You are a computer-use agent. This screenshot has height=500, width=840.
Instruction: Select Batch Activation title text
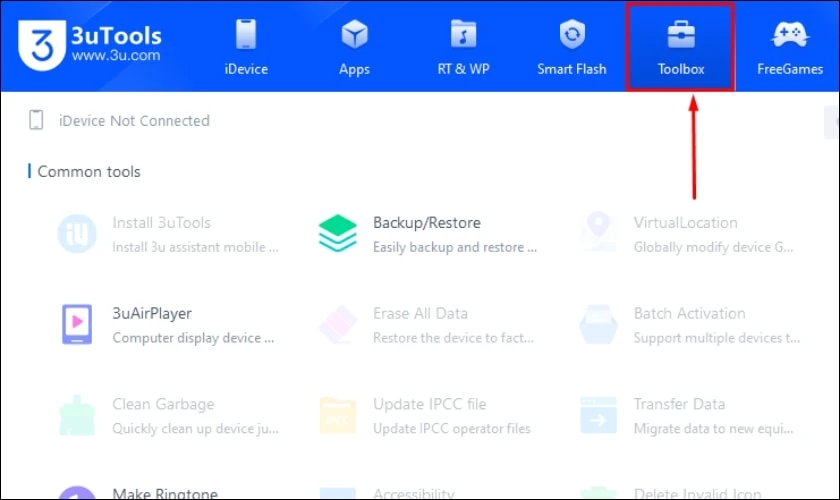[689, 314]
